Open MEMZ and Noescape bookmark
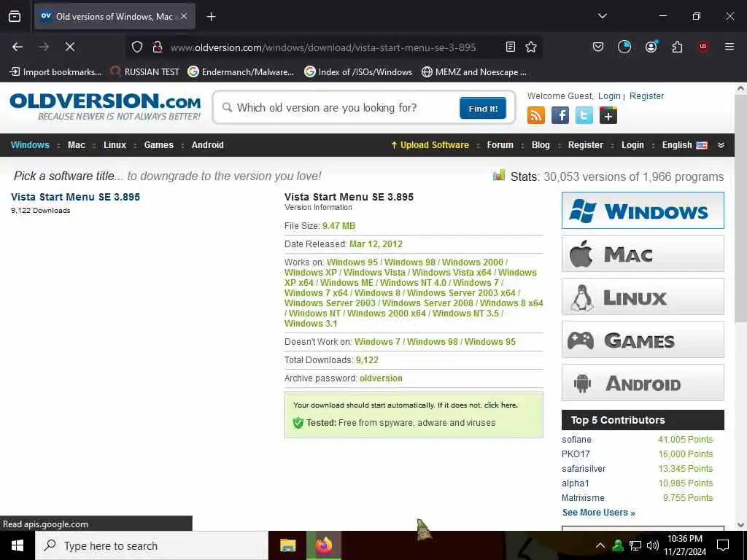Image resolution: width=747 pixels, height=560 pixels. point(474,72)
